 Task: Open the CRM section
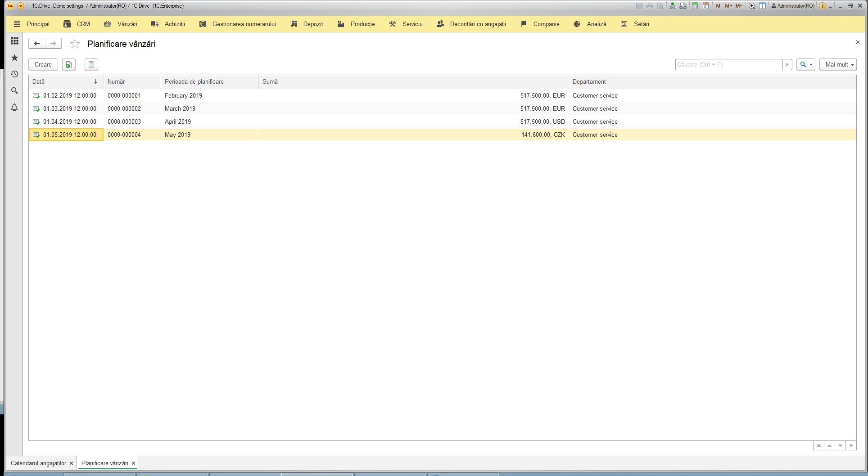coord(77,24)
